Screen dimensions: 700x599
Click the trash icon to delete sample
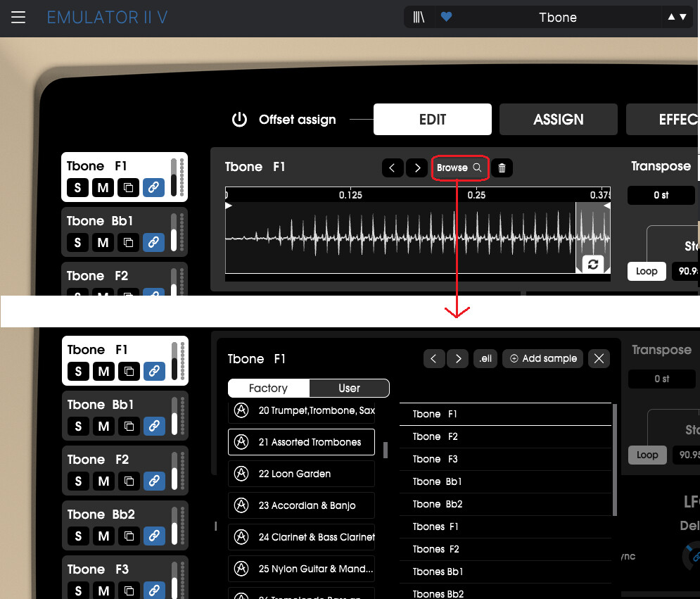click(502, 168)
